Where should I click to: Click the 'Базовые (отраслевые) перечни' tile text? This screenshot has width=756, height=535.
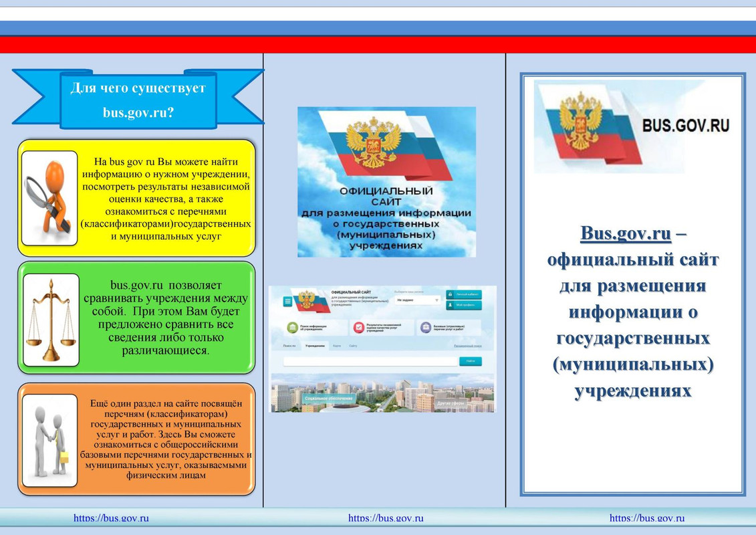point(449,328)
